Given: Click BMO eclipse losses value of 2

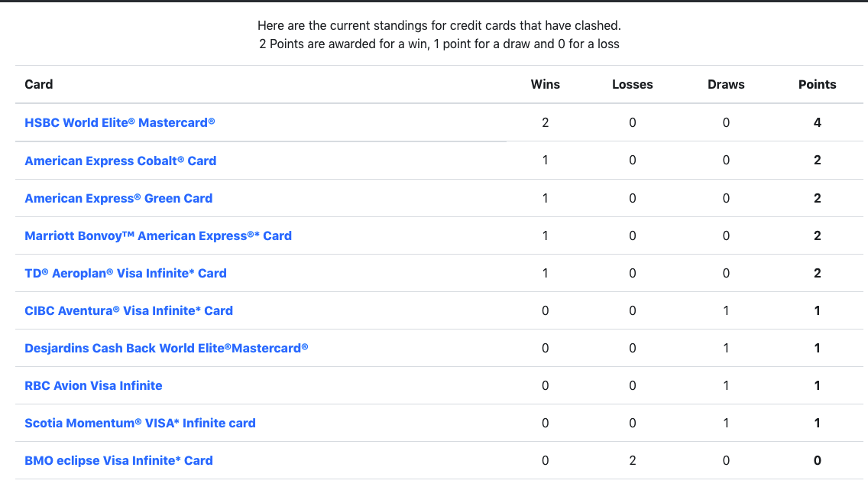Looking at the screenshot, I should coord(632,460).
